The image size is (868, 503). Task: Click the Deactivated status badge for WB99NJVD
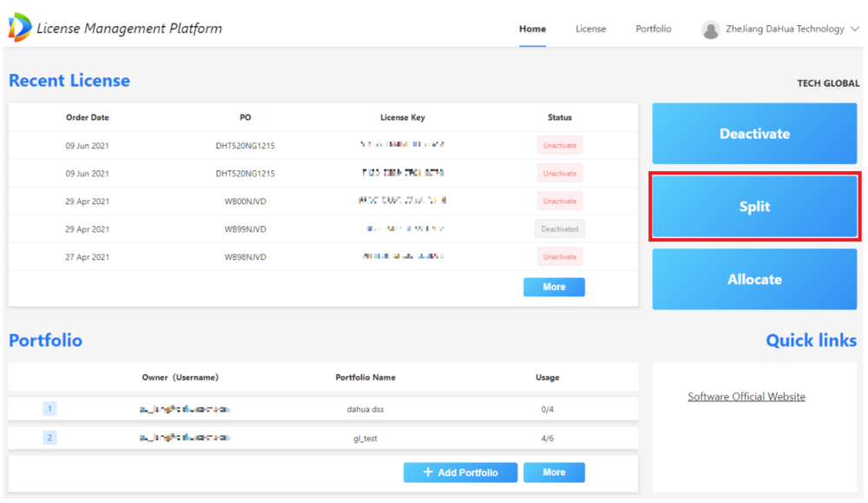tap(559, 228)
